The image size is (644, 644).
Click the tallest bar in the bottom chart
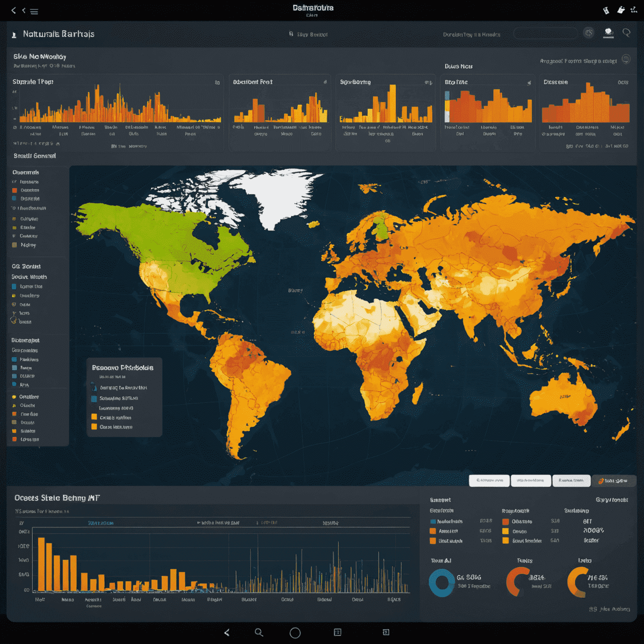tap(41, 564)
